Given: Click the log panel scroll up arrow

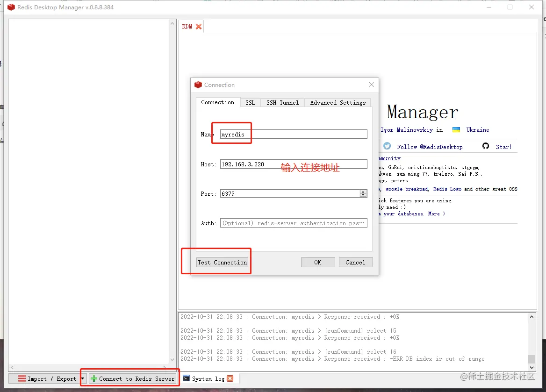Looking at the screenshot, I should point(532,317).
